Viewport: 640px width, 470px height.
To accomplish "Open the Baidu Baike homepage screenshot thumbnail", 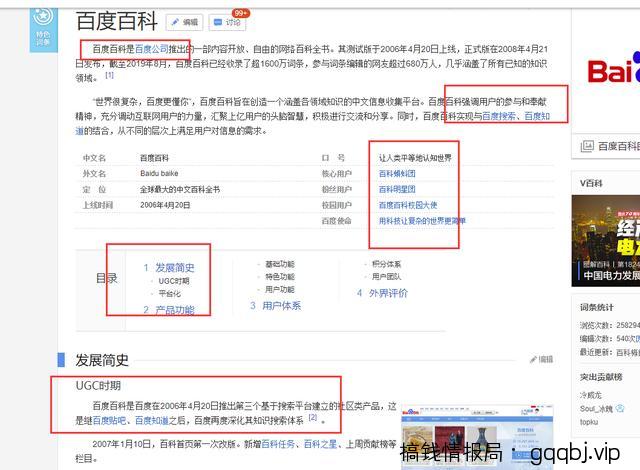I will 477,437.
